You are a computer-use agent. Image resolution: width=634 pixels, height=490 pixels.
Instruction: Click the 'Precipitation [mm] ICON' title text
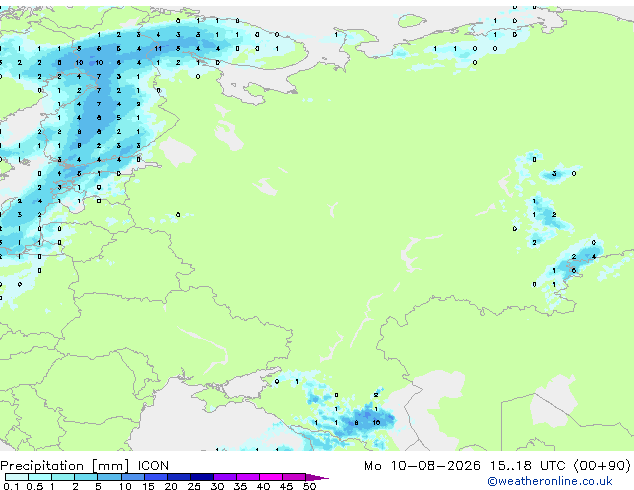tap(84, 466)
